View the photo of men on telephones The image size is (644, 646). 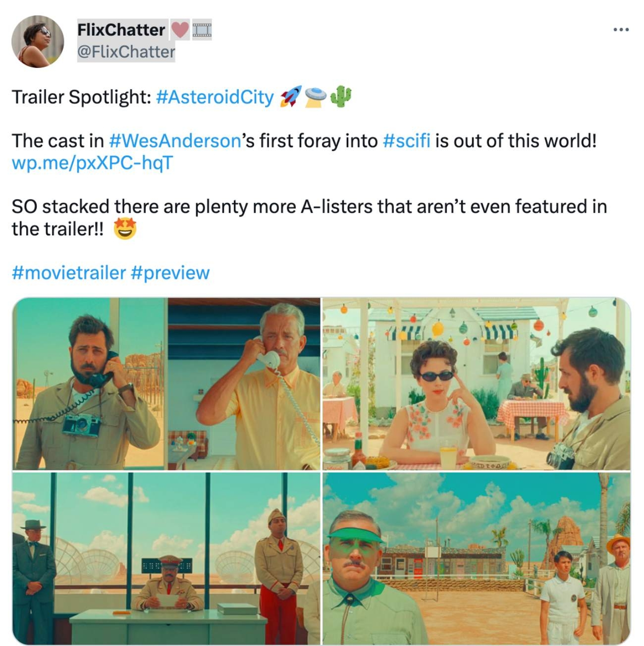pyautogui.click(x=166, y=384)
